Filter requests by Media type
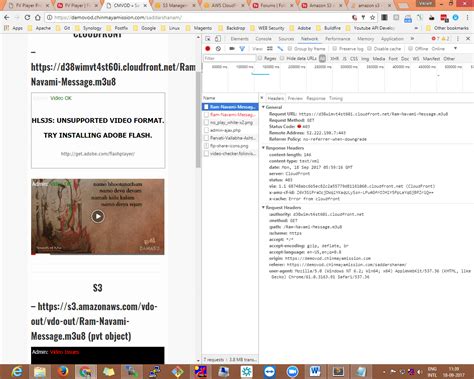The image size is (474, 379). [379, 59]
